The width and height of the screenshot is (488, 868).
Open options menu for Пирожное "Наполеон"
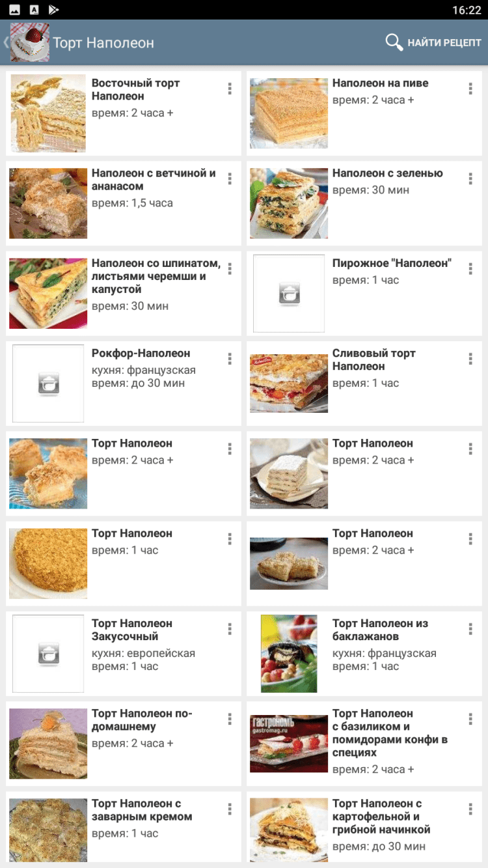tap(470, 269)
